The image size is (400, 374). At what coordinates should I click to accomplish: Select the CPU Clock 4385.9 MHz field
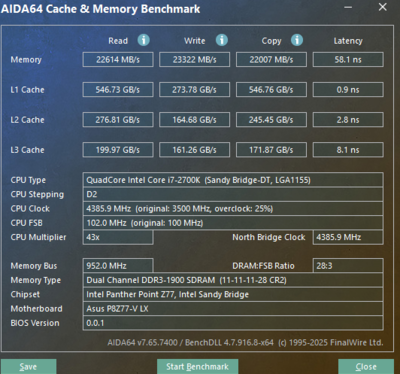coord(233,209)
